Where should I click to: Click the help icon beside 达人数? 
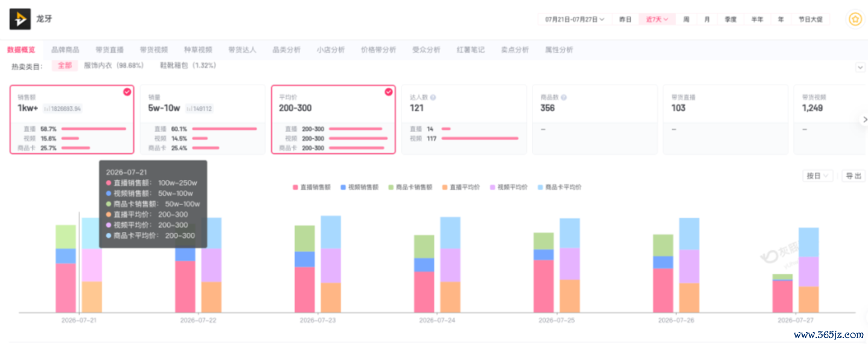point(433,97)
